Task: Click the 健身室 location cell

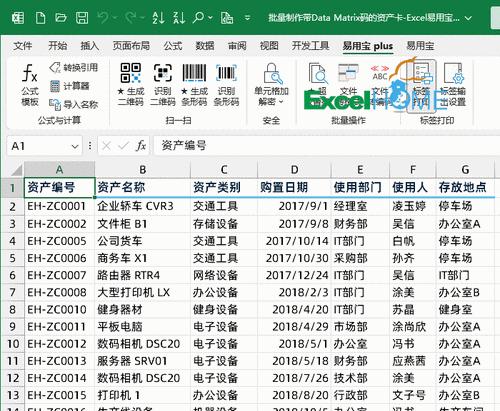Action: pos(465,310)
